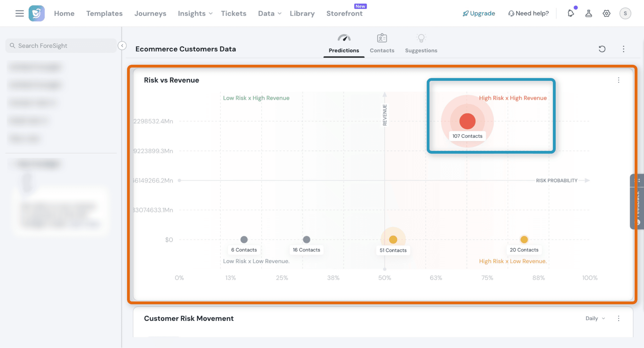Click the refresh predictions icon
Screen dimensions: 644x348
602,49
